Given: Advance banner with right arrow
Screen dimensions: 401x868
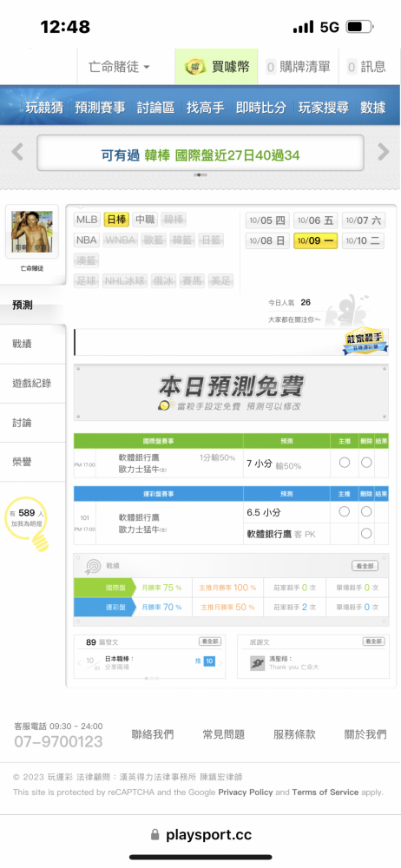Looking at the screenshot, I should point(384,152).
